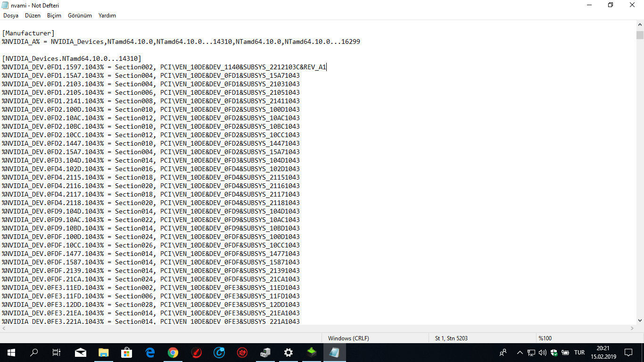
Task: Open the Biçim menu
Action: [54, 16]
